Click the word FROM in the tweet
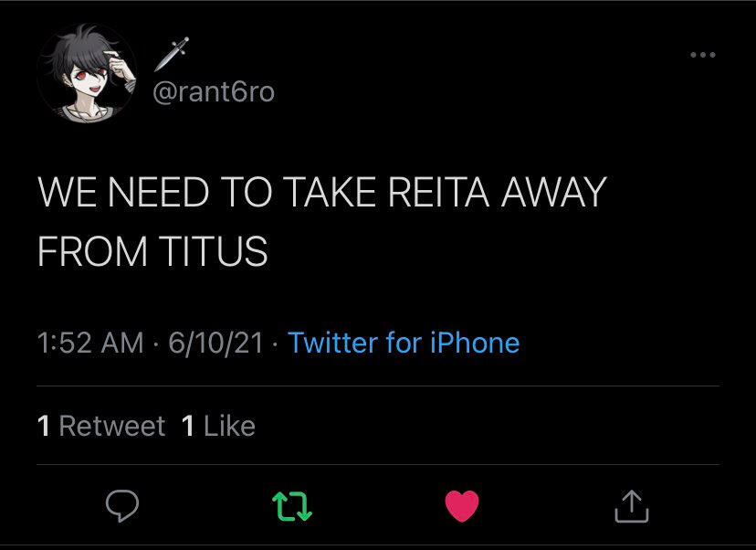The width and height of the screenshot is (756, 550). pyautogui.click(x=92, y=251)
